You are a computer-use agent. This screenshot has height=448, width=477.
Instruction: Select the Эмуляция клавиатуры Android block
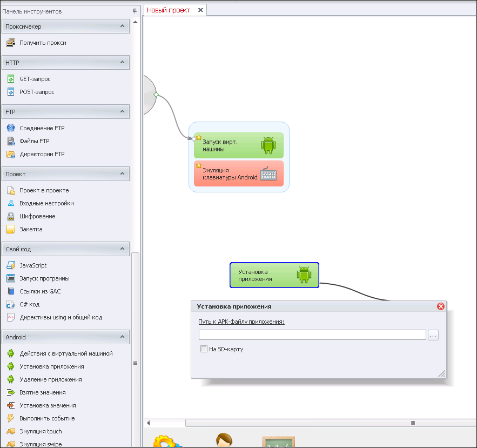239,173
